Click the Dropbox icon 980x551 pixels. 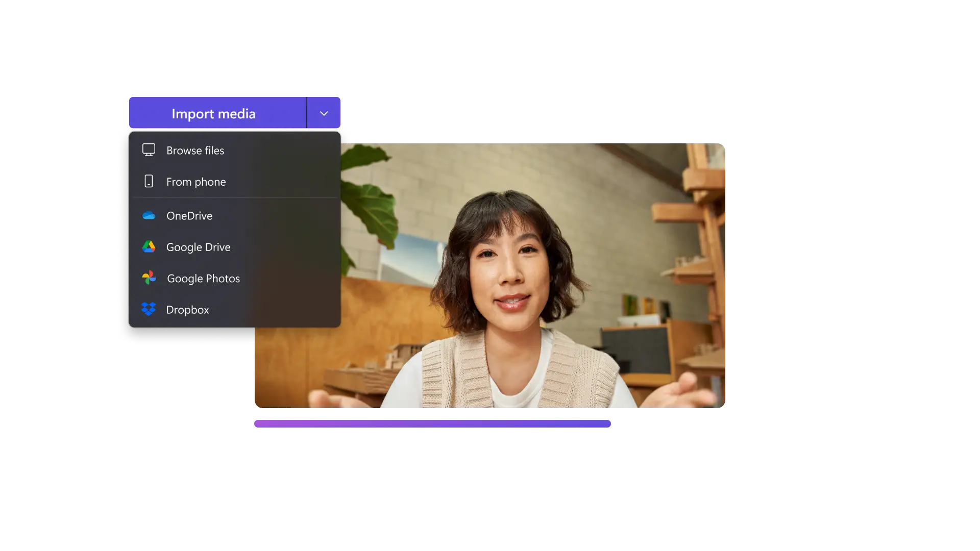(149, 310)
